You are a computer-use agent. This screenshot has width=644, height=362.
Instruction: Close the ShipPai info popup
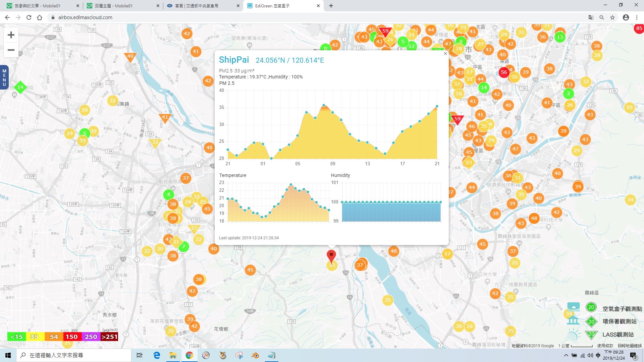coord(445,54)
